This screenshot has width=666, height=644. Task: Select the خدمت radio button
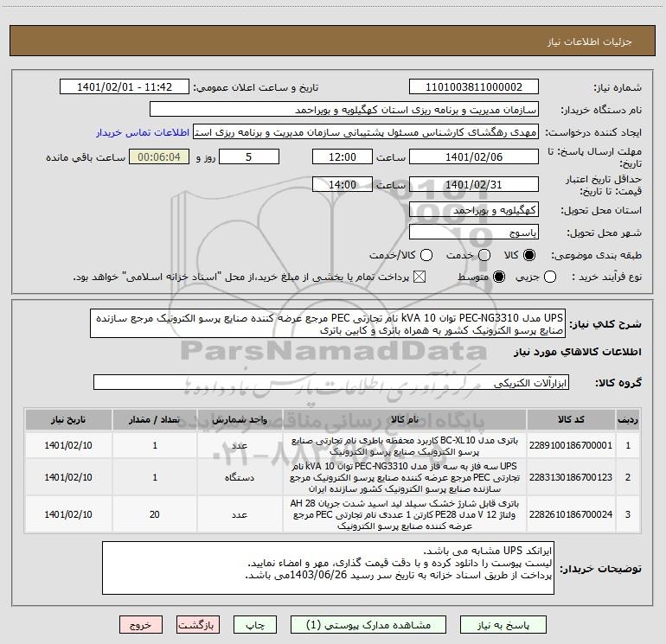(x=484, y=255)
